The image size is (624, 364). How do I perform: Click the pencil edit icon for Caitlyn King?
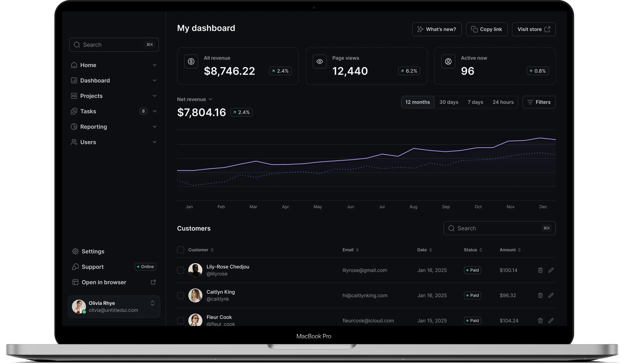point(551,295)
